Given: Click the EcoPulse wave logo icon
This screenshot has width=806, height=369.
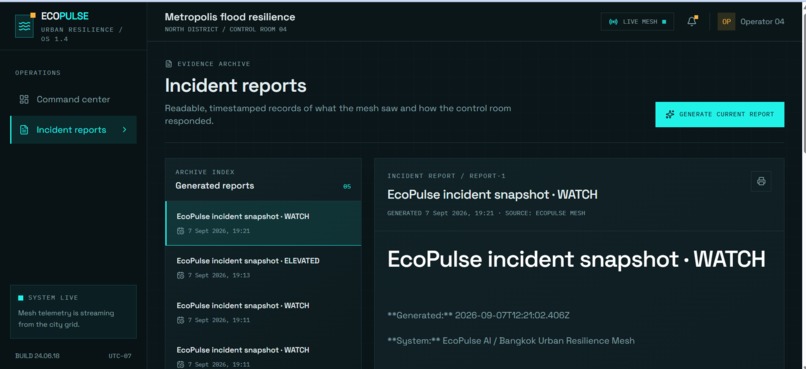Looking at the screenshot, I should (x=24, y=26).
